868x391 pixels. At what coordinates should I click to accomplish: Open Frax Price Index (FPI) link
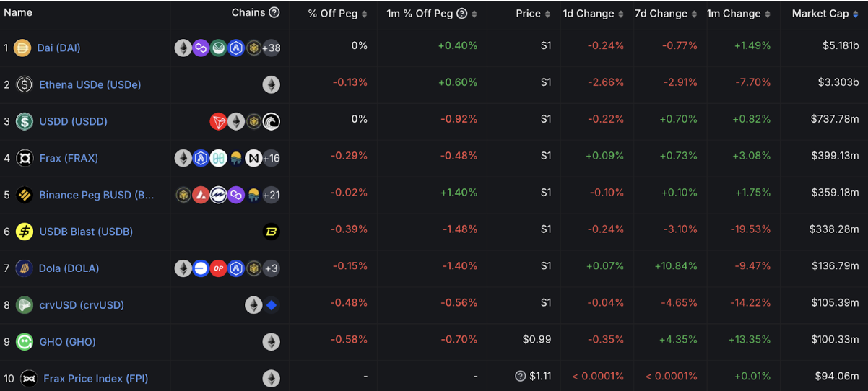95,378
